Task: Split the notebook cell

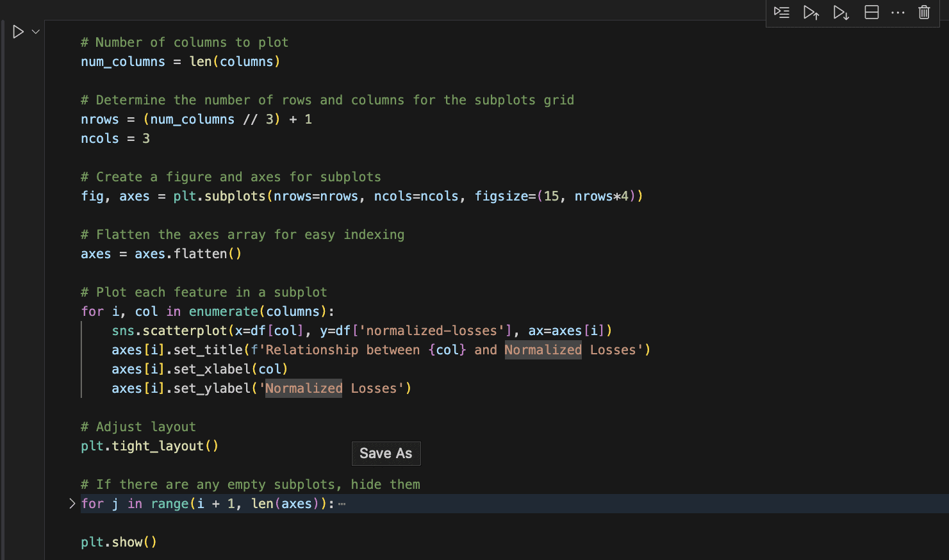Action: [x=871, y=12]
